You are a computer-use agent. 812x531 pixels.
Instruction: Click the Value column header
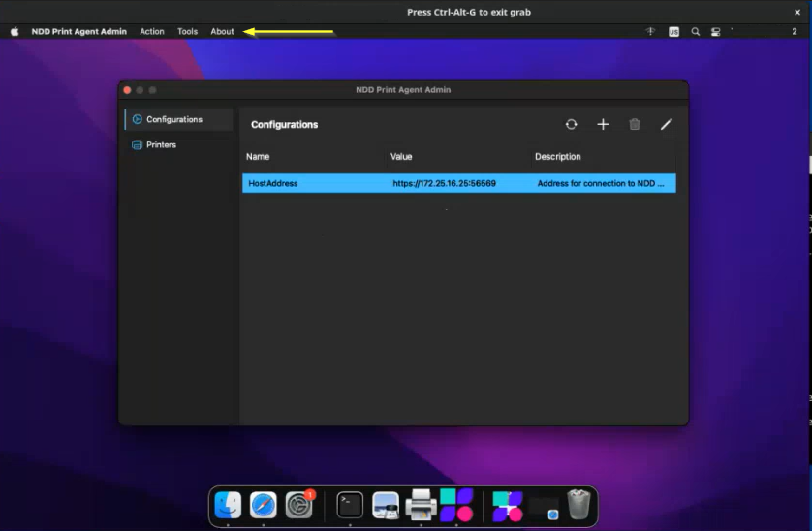tap(401, 156)
